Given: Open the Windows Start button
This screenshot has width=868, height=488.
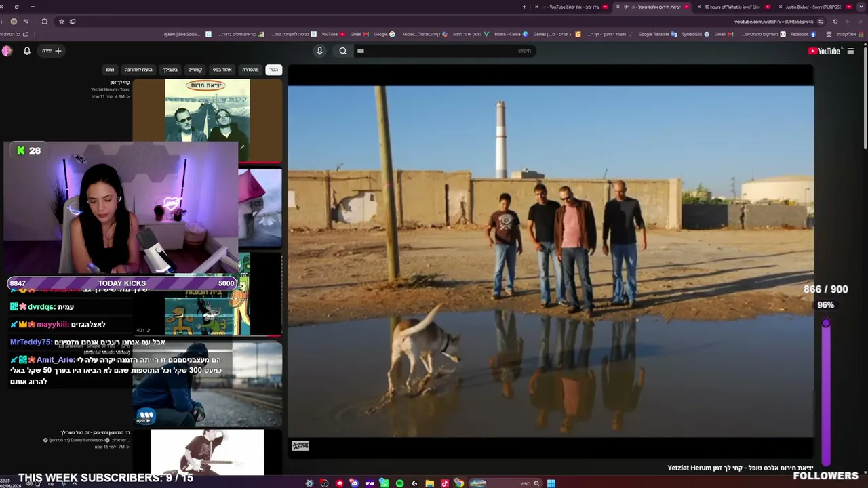Looking at the screenshot, I should [551, 483].
